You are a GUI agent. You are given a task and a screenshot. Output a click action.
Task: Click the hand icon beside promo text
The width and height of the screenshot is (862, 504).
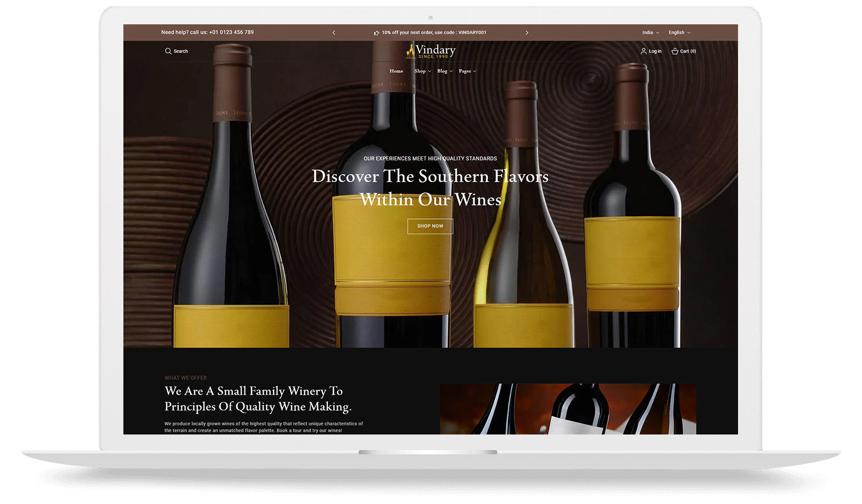tap(377, 33)
